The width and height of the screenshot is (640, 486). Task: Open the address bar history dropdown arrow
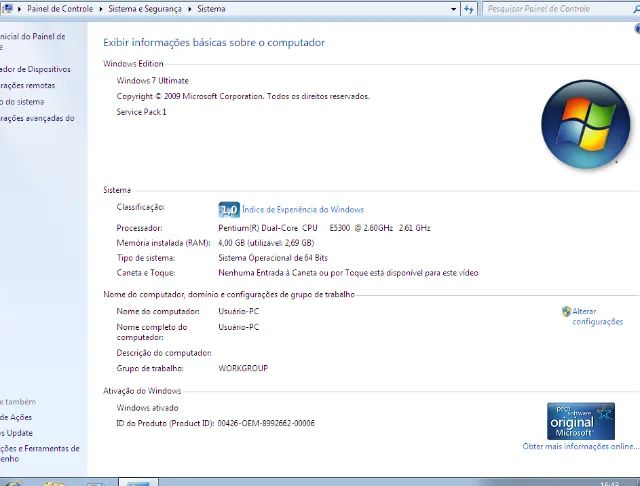pos(453,9)
